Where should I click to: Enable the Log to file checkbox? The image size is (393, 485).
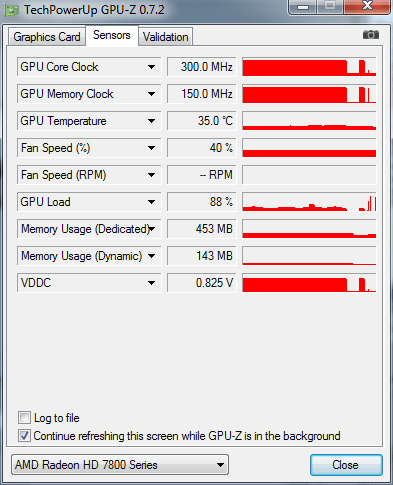coord(24,417)
